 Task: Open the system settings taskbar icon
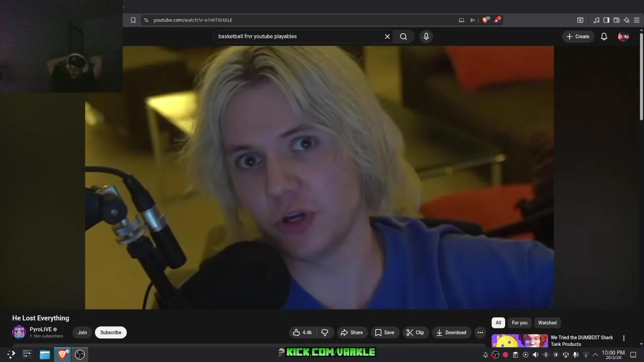pyautogui.click(x=27, y=354)
